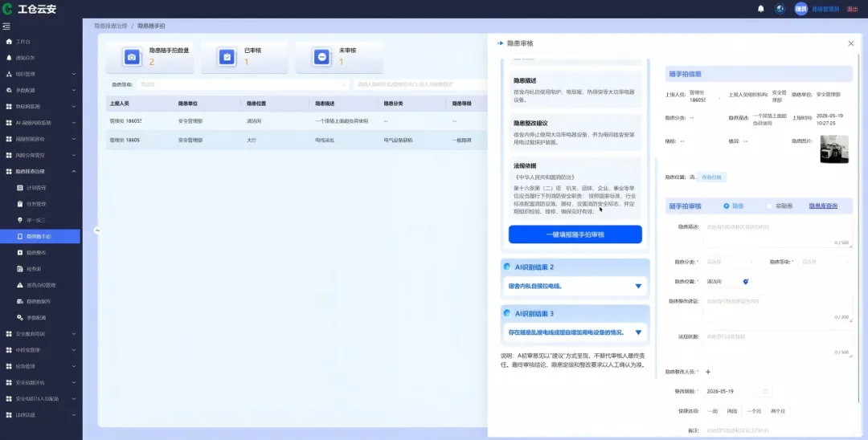
Task: Open sidebar item with location pin icon
Action: tap(20, 220)
